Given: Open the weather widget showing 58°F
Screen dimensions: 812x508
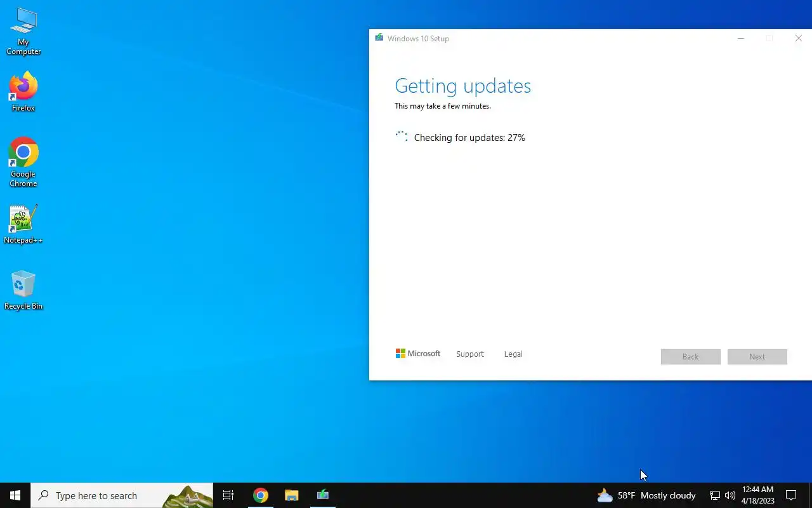Looking at the screenshot, I should [646, 495].
